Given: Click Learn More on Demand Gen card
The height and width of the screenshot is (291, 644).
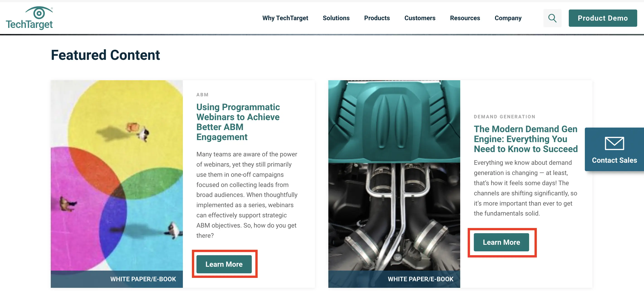Looking at the screenshot, I should [x=501, y=242].
